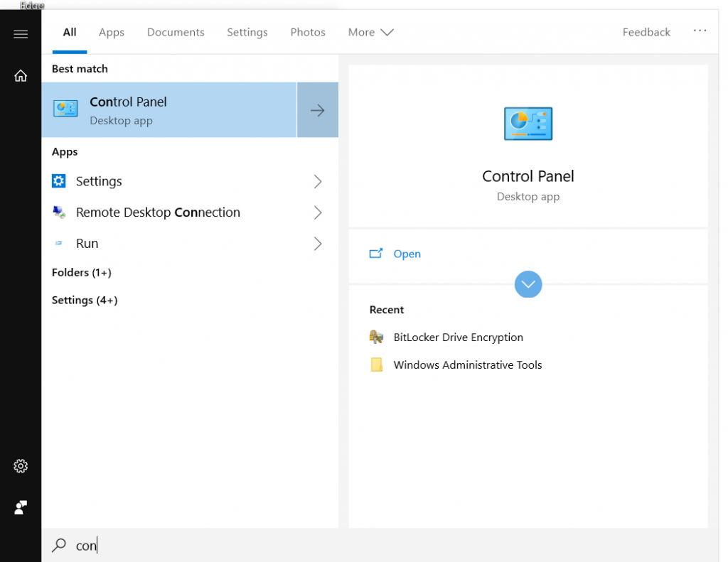This screenshot has width=728, height=562.
Task: Click the Run app result text
Action: (87, 244)
